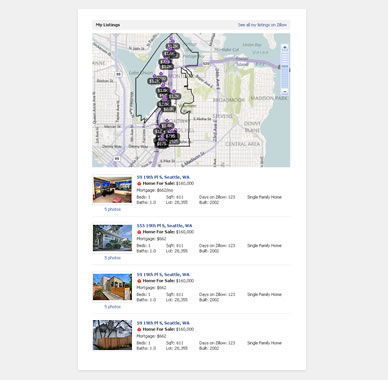Image resolution: width=388 pixels, height=380 pixels.
Task: Open third listing's 59 19th Pl S title
Action: coord(163,275)
